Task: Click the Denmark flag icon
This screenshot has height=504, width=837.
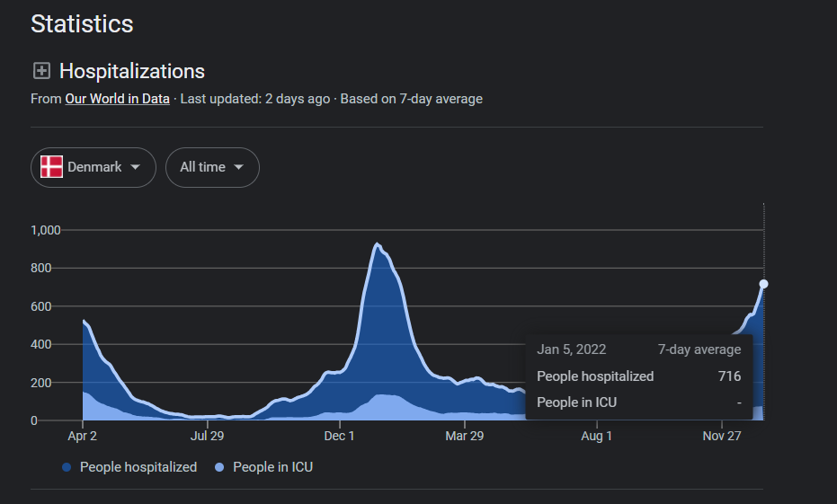Action: point(51,167)
